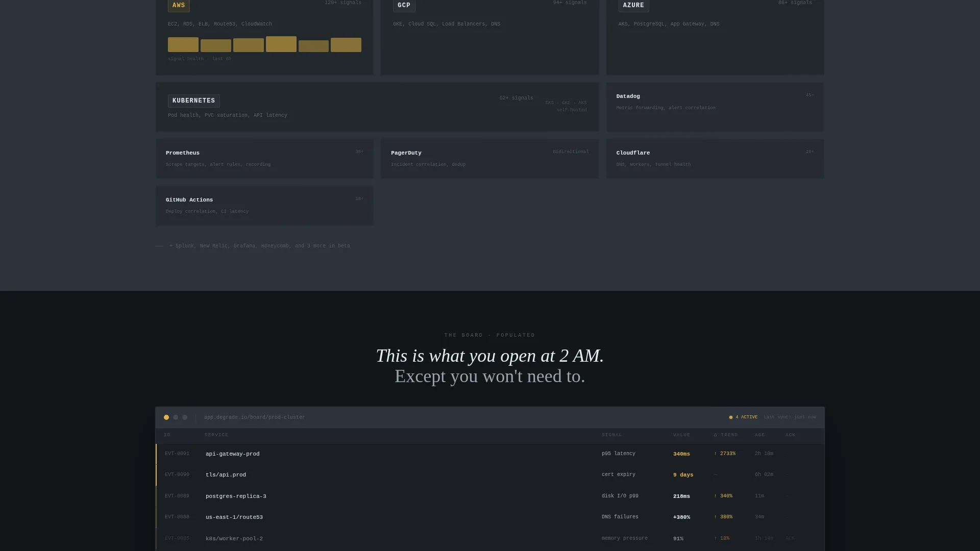The height and width of the screenshot is (551, 980).
Task: Click the ID column header
Action: (167, 435)
